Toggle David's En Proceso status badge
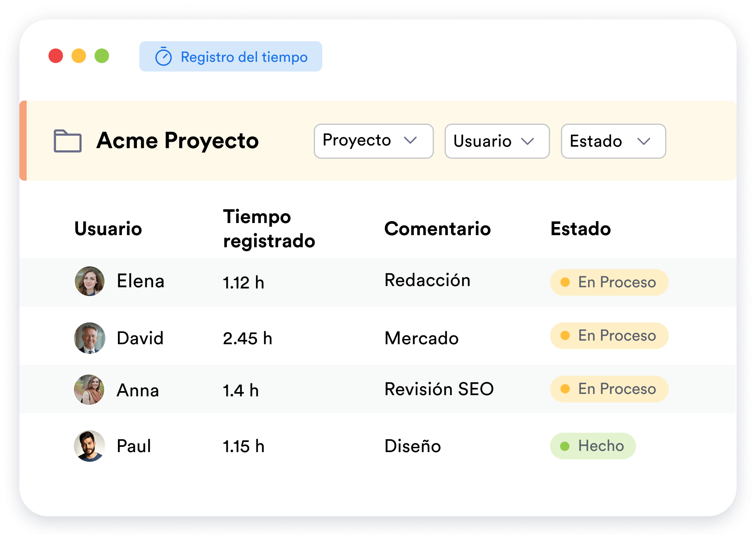756x543 pixels. tap(609, 335)
